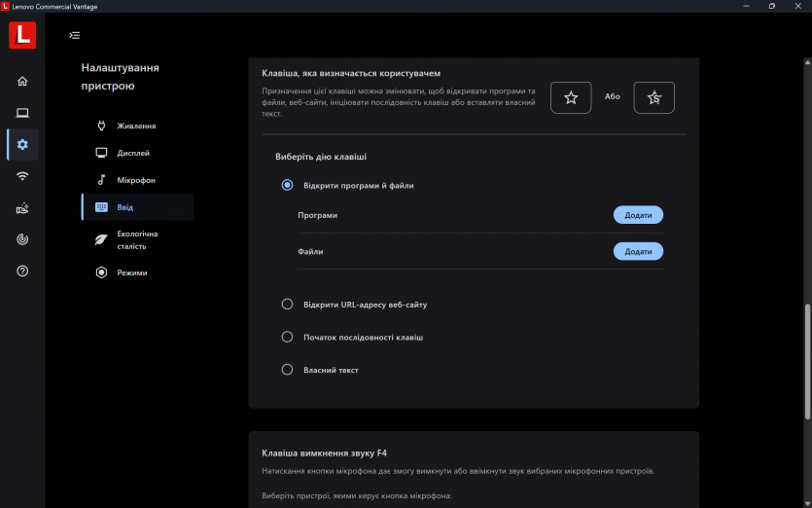Open the Home page in sidebar
Image resolution: width=812 pixels, height=508 pixels.
click(x=22, y=81)
